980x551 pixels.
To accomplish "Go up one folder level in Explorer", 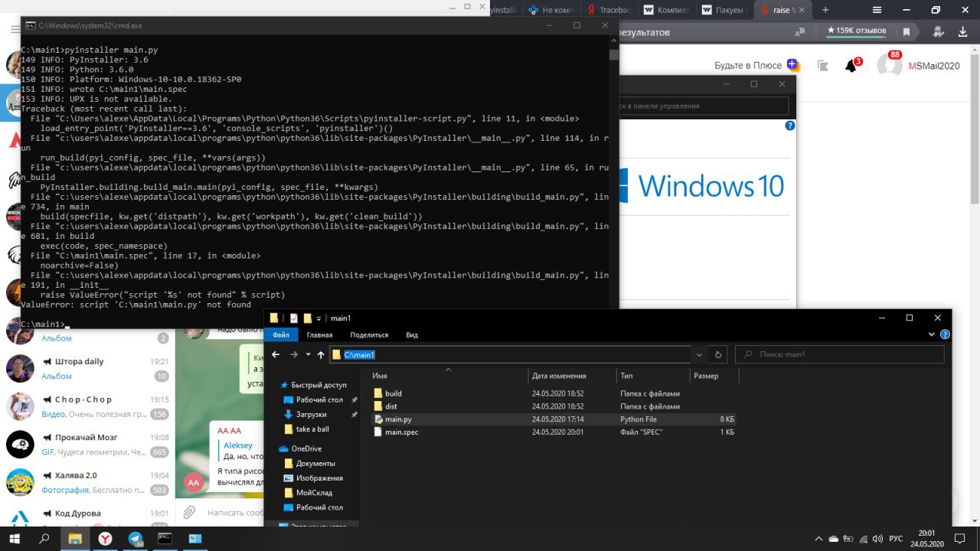I will tap(321, 355).
